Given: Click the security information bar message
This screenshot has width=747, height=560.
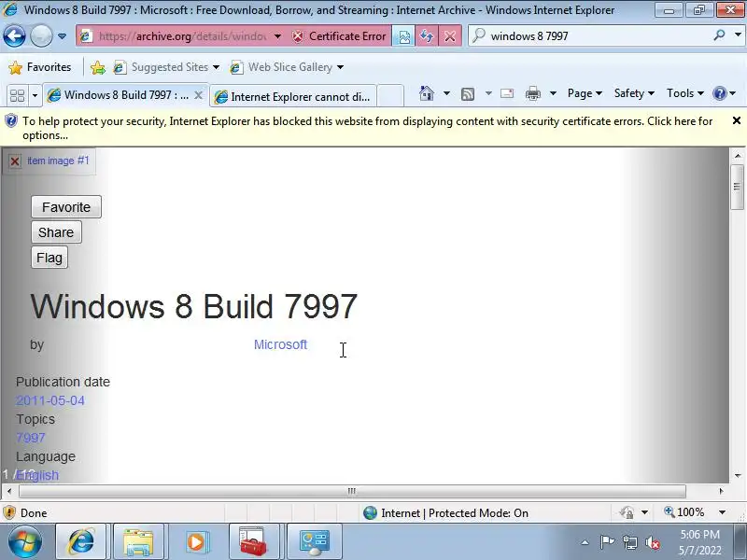Looking at the screenshot, I should click(x=367, y=128).
